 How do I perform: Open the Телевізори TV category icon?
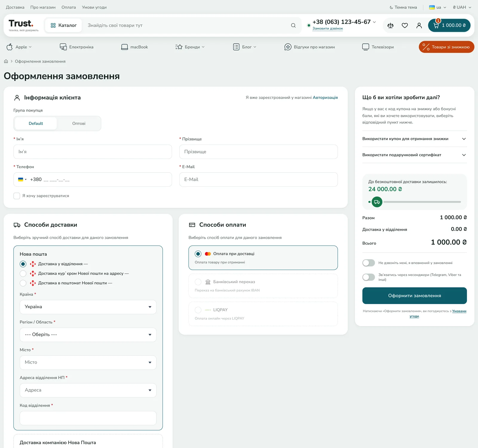click(366, 47)
